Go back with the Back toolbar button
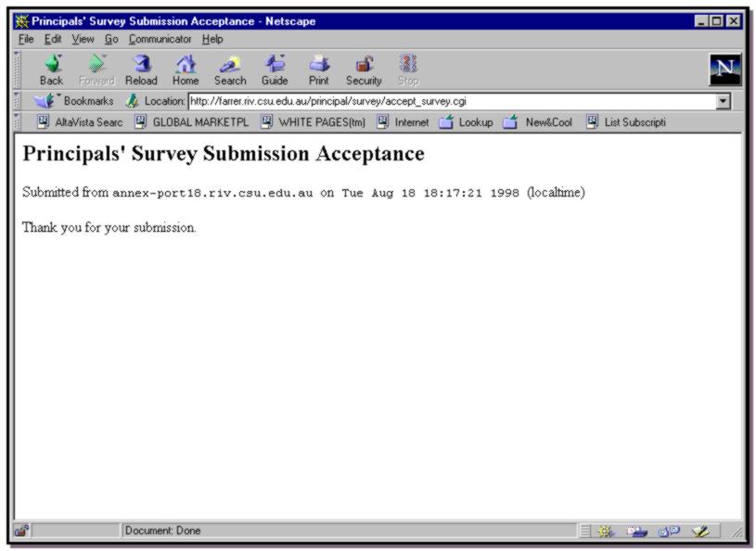Screen dimensions: 756x551 pos(52,70)
